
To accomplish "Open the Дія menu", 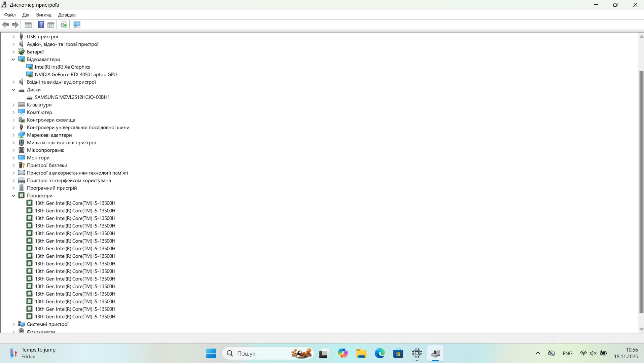I will pyautogui.click(x=26, y=15).
